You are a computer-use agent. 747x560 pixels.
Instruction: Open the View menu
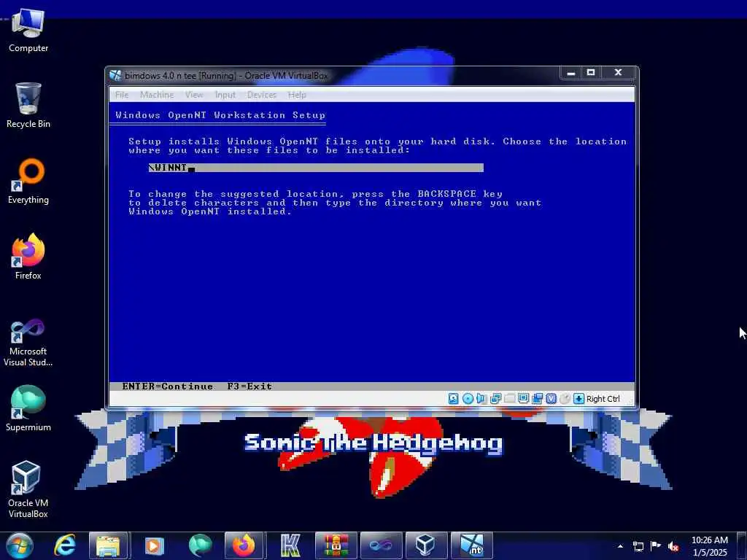[x=194, y=95]
